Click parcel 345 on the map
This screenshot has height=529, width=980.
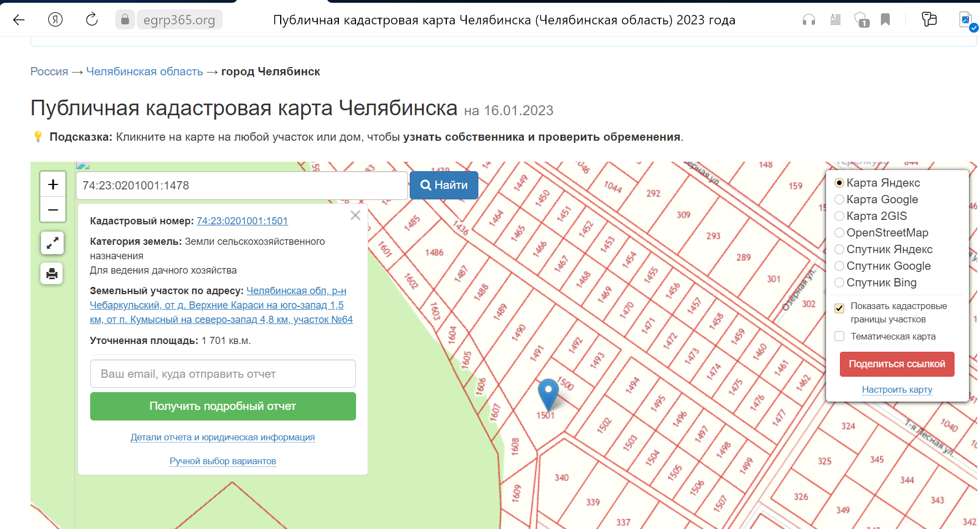[876, 459]
